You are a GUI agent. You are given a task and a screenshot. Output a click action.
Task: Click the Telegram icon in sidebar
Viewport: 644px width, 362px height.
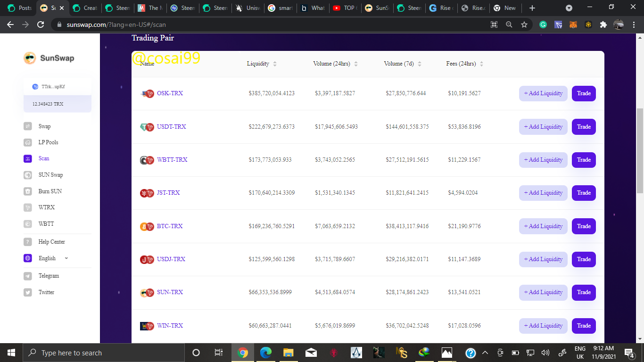(28, 276)
